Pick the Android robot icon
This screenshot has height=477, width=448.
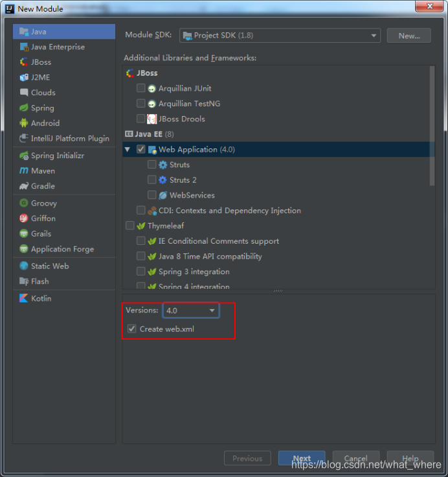coord(24,123)
